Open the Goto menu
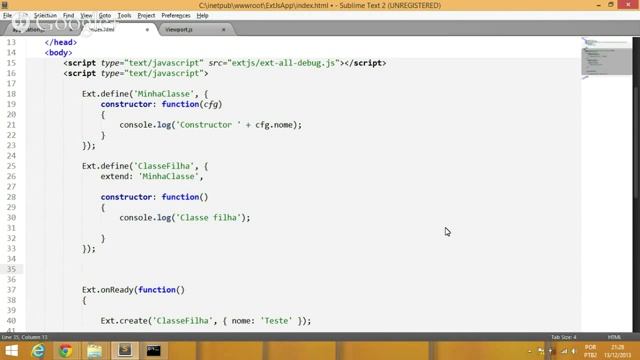640x360 pixels. coord(105,16)
